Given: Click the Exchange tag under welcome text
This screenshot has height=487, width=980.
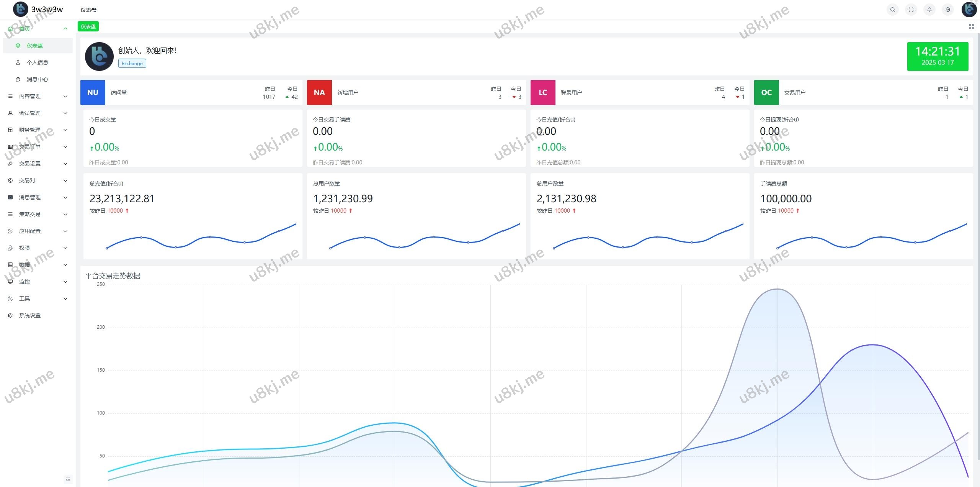Looking at the screenshot, I should [x=132, y=64].
